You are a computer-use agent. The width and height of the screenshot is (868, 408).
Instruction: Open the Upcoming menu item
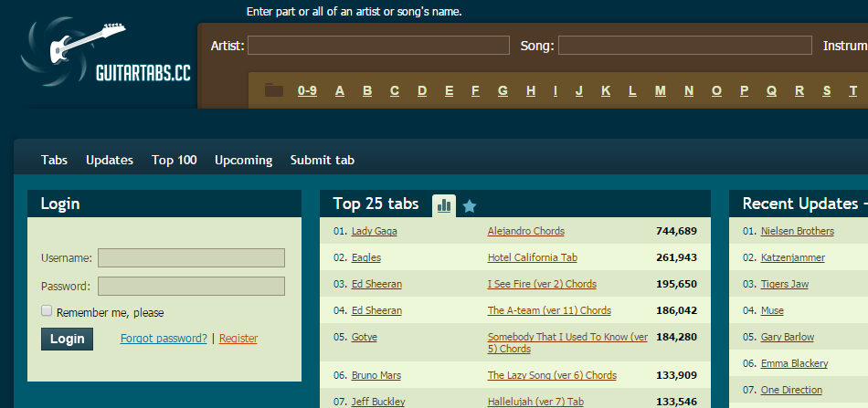click(244, 161)
